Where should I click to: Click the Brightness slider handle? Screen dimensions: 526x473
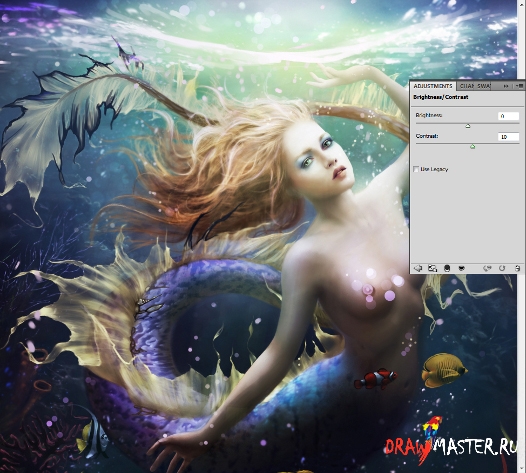468,126
